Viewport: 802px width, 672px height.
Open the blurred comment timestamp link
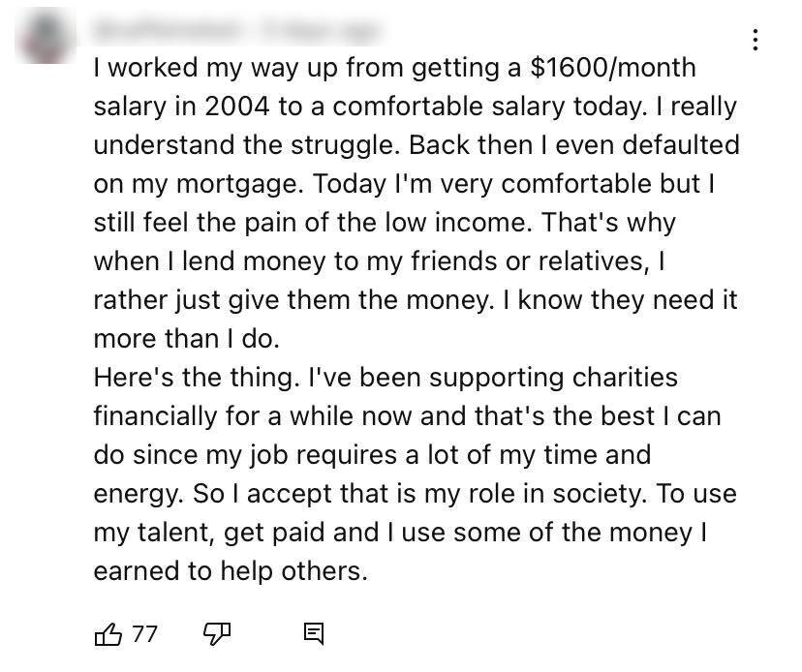pos(321,29)
